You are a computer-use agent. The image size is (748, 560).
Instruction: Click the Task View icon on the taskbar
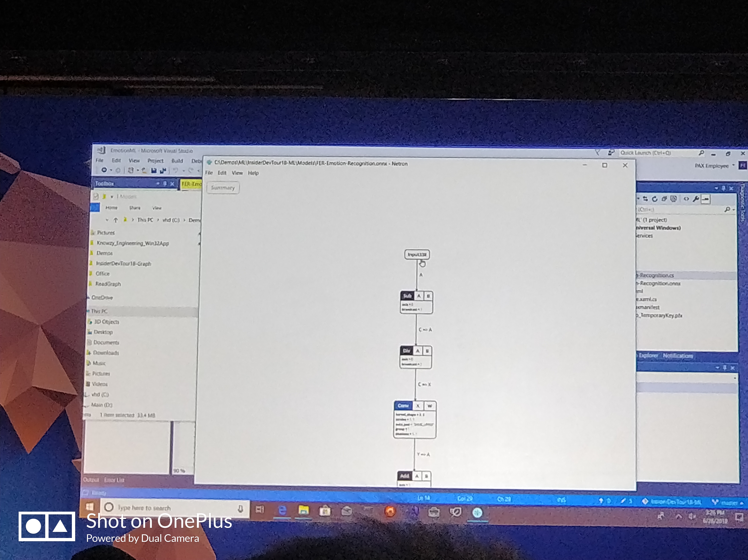tap(260, 509)
